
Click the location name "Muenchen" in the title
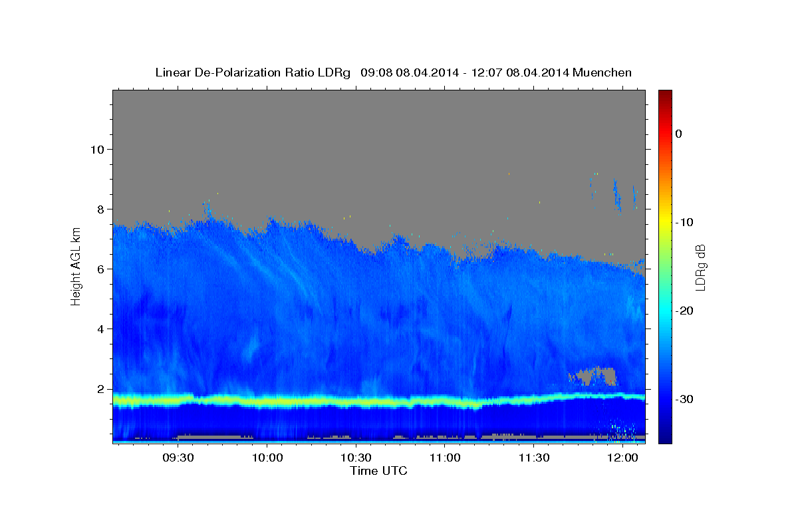click(x=602, y=72)
